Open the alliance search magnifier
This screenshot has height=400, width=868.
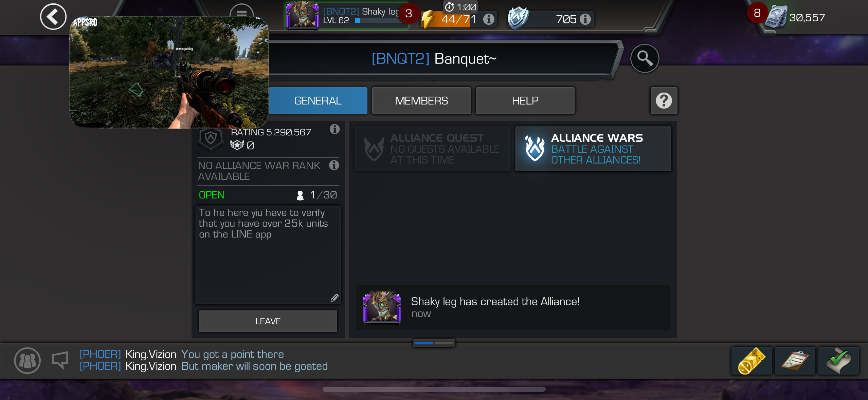click(644, 58)
